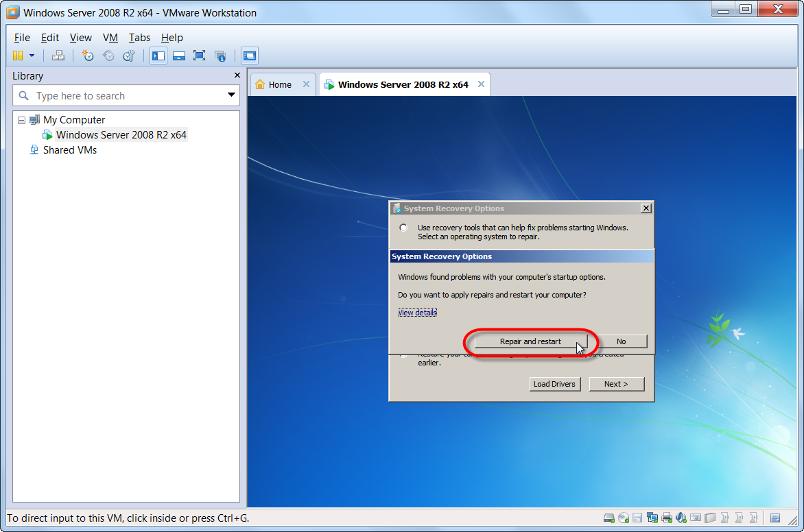
Task: Collapse the My Computer tree node
Action: [21, 120]
